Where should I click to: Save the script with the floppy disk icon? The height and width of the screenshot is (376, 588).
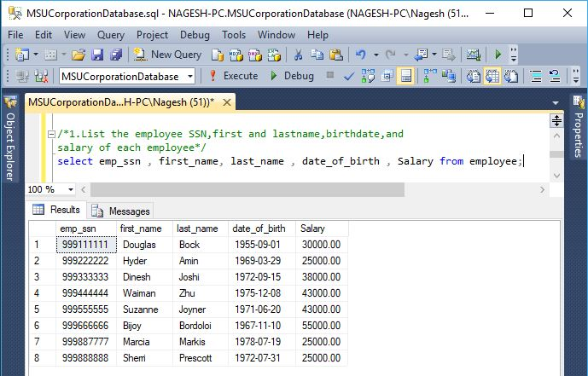pos(97,55)
